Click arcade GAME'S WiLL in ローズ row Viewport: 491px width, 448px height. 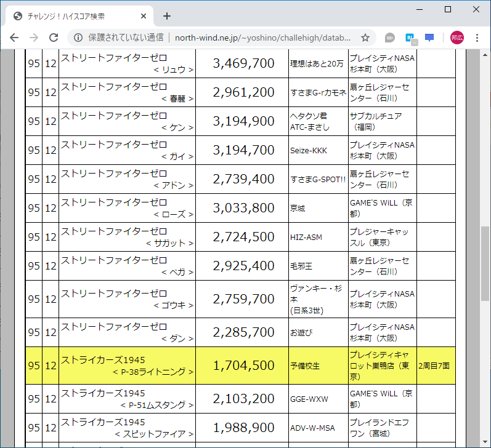pos(381,209)
